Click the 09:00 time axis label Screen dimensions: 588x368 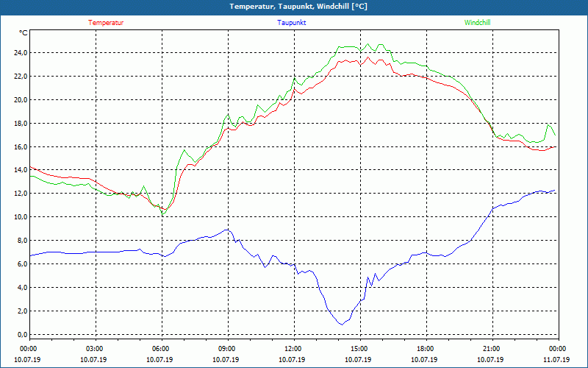click(226, 349)
